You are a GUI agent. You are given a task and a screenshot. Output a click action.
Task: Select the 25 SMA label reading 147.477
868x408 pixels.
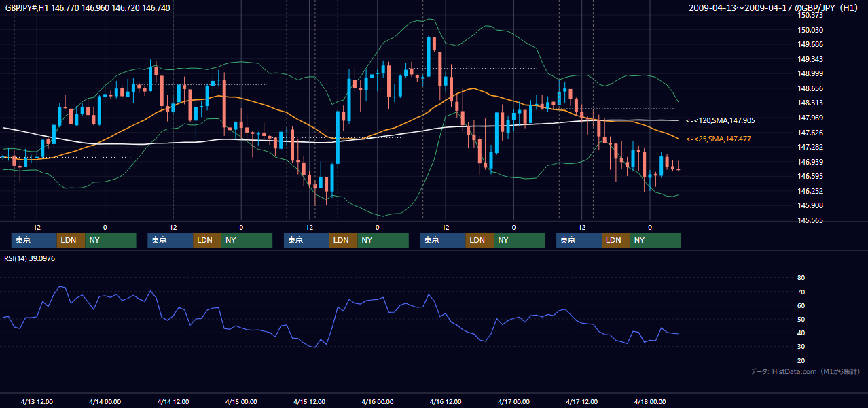point(719,139)
